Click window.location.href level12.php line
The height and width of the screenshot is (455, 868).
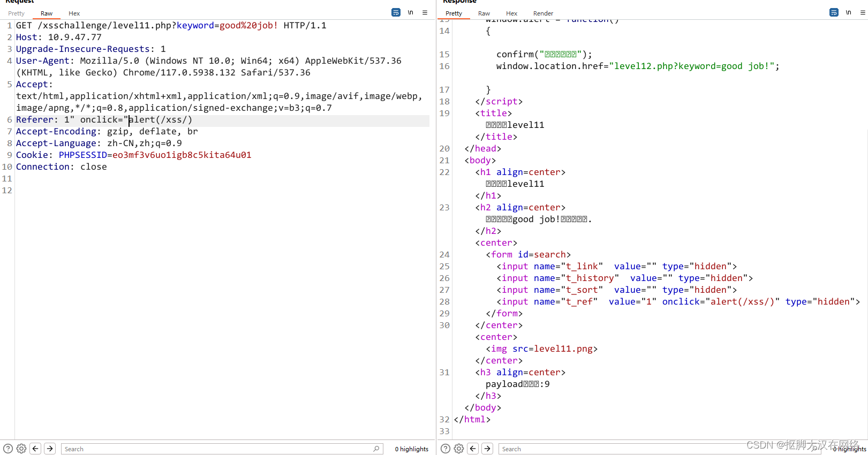coord(638,66)
